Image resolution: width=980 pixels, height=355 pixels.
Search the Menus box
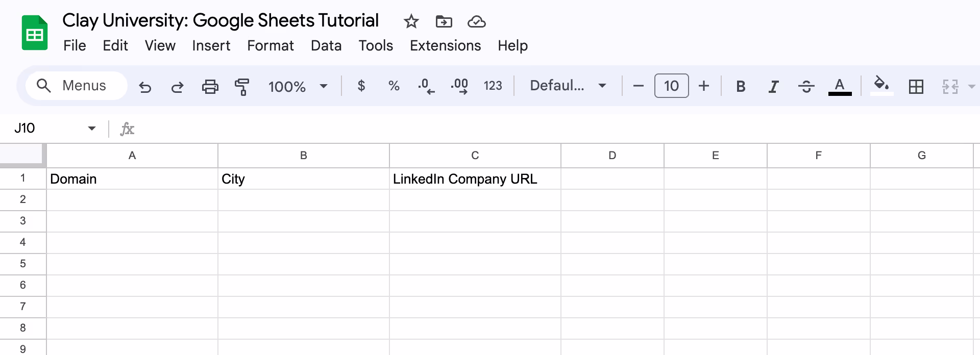pyautogui.click(x=77, y=86)
